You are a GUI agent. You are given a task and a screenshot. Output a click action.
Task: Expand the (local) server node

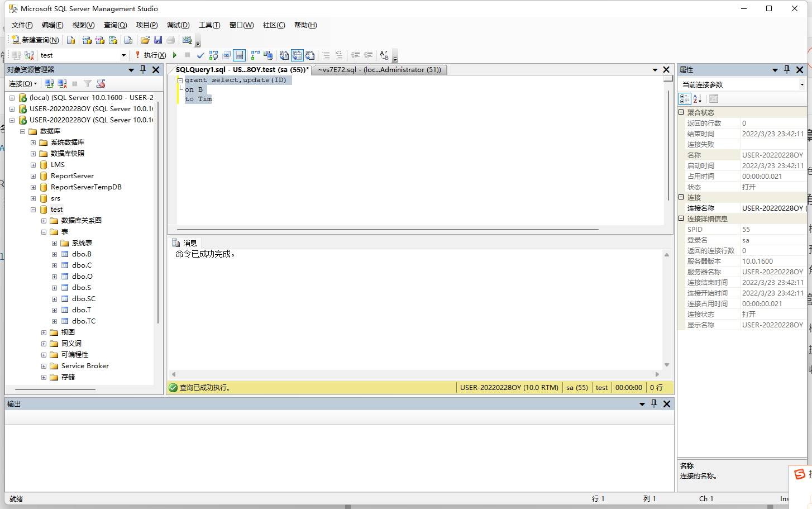(12, 98)
